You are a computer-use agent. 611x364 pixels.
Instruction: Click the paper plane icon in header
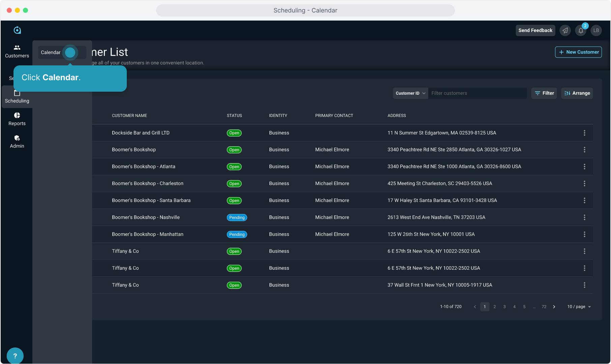565,30
